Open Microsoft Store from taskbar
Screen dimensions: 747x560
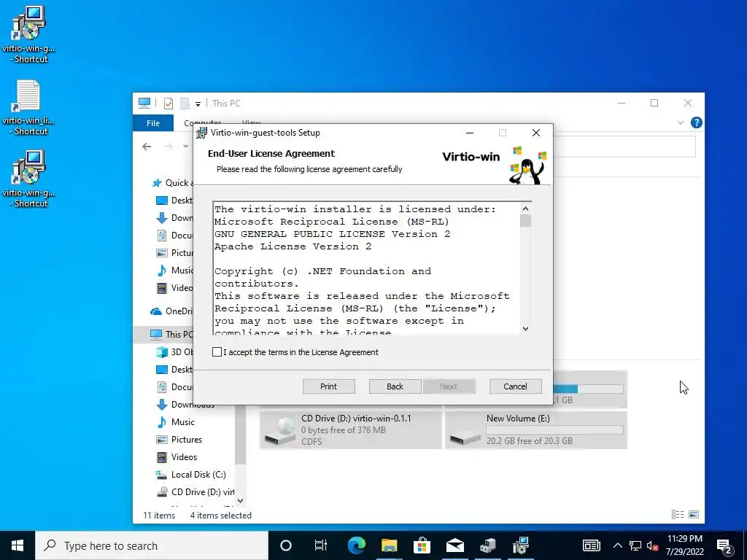tap(422, 545)
